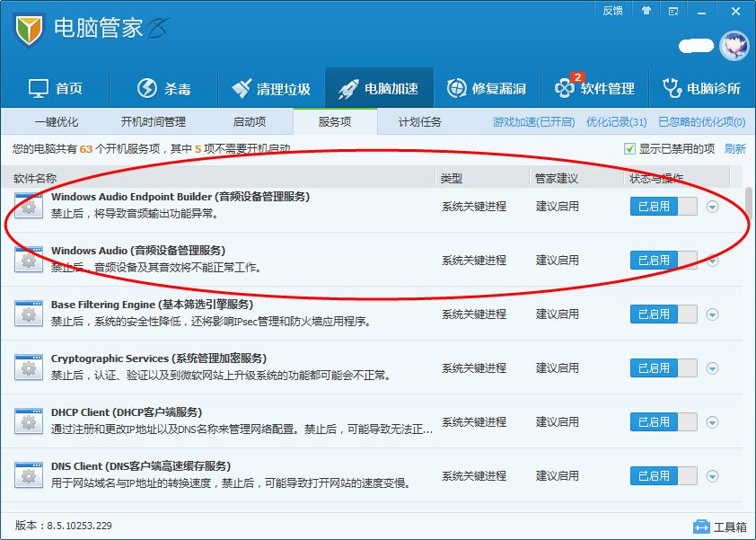This screenshot has height=540, width=756.
Task: Click the 类型 column header
Action: (x=452, y=179)
